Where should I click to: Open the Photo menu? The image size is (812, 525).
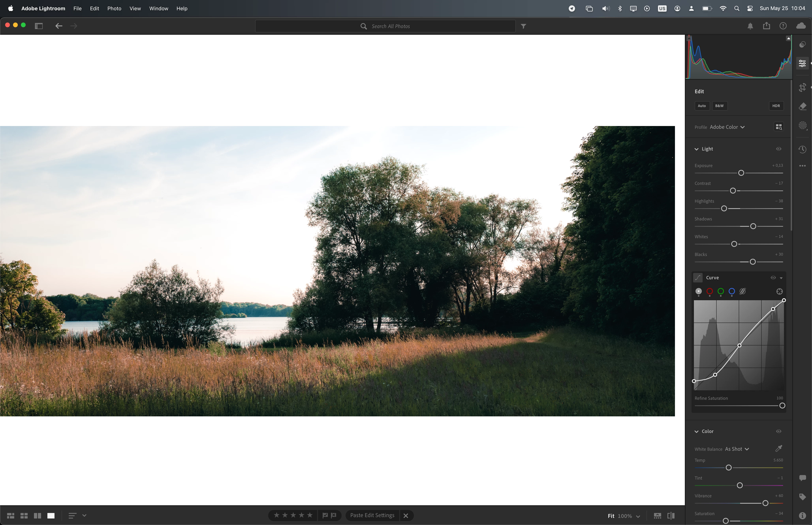pos(114,8)
